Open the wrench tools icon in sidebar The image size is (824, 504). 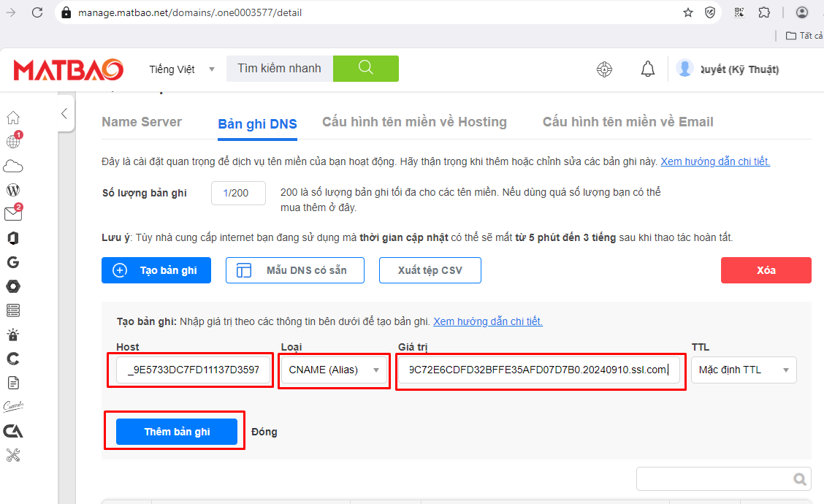click(13, 455)
